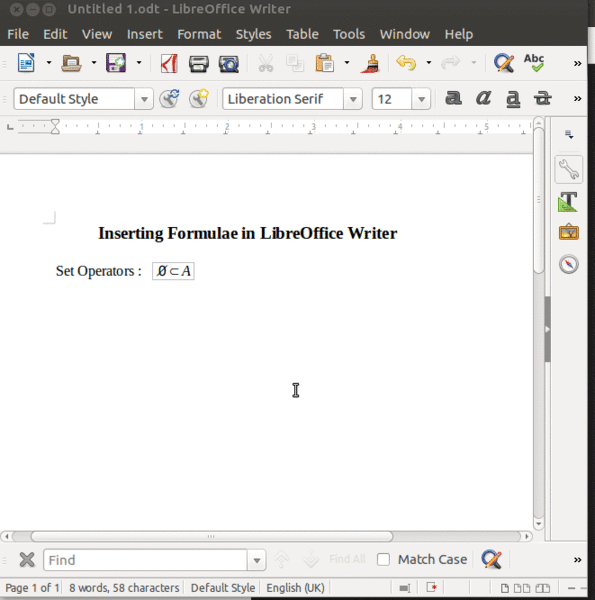595x600 pixels.
Task: Close the Find toolbar
Action: tap(27, 560)
